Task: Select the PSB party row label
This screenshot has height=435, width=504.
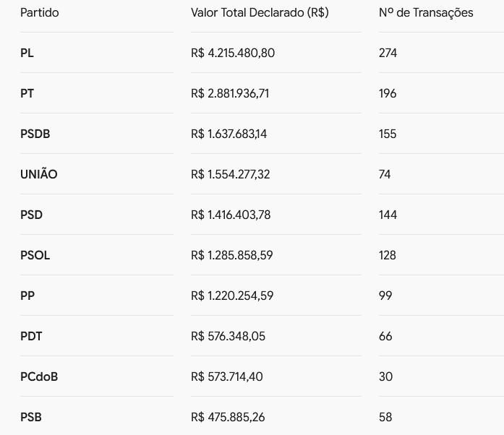Action: click(x=31, y=418)
